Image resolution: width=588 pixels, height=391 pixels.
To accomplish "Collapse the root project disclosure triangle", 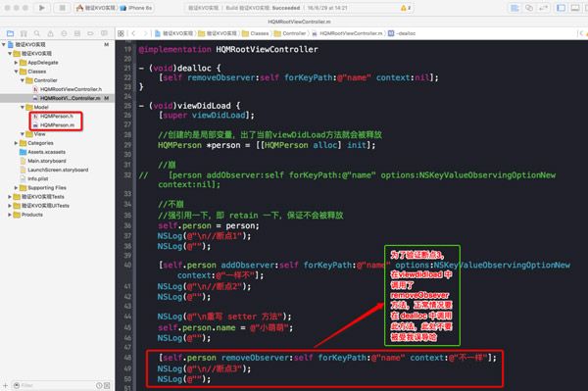I will tap(4, 44).
